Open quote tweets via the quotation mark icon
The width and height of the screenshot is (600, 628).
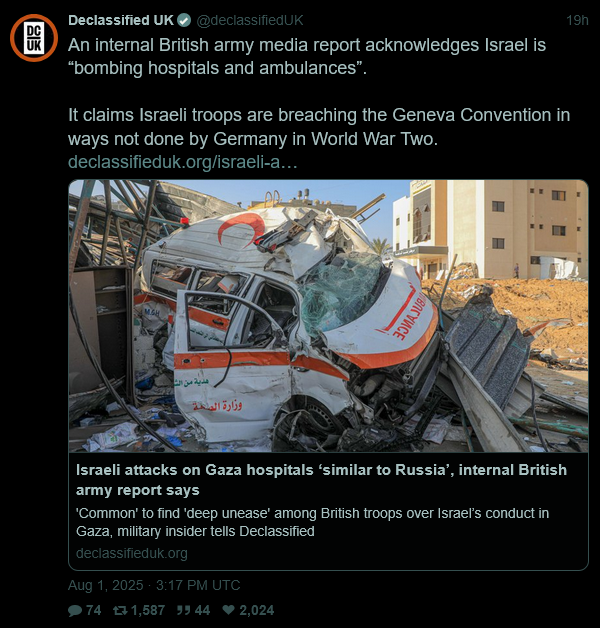click(x=183, y=610)
